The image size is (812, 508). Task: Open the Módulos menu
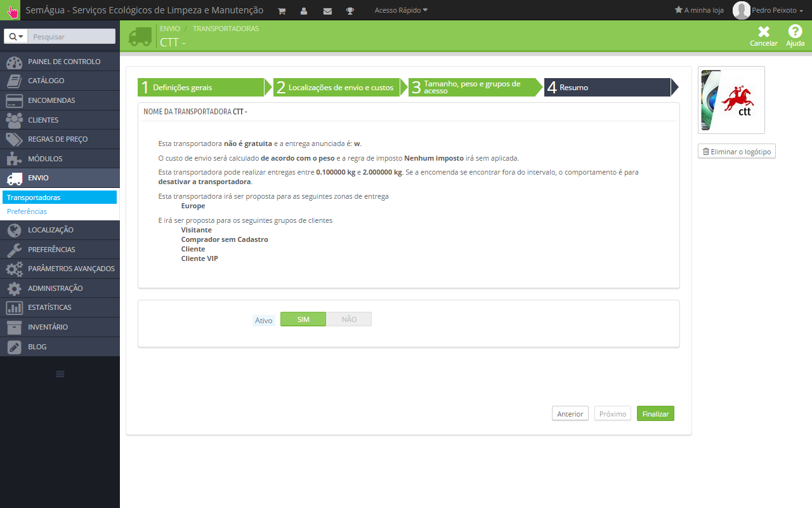click(x=60, y=159)
